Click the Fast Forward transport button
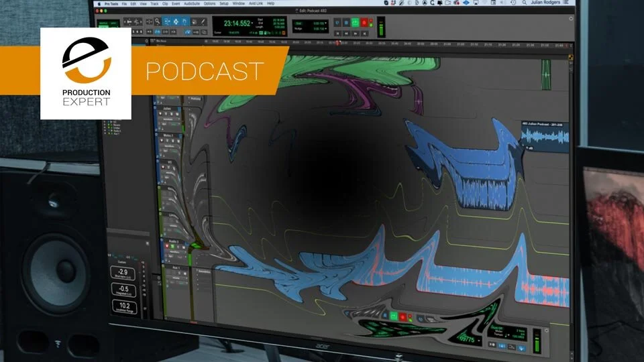 356,34
